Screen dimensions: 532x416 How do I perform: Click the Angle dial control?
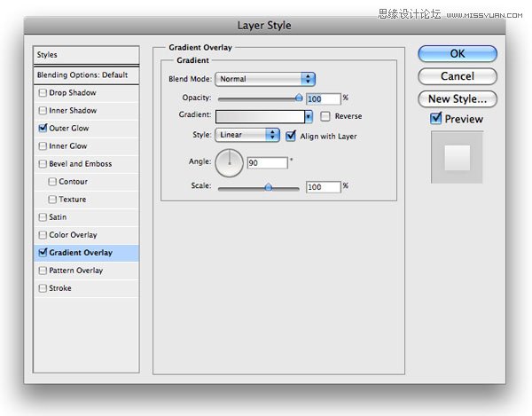[230, 161]
